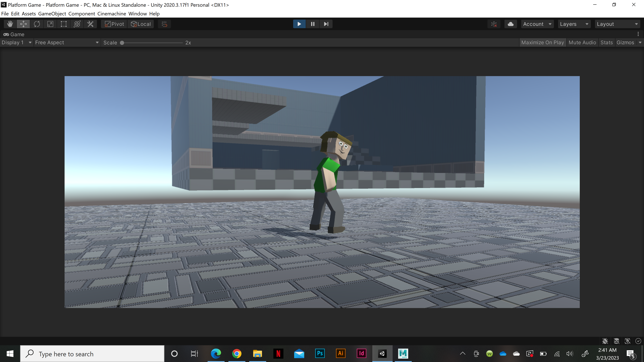644x362 pixels.
Task: Switch to Maya from taskbar
Action: [x=403, y=353]
